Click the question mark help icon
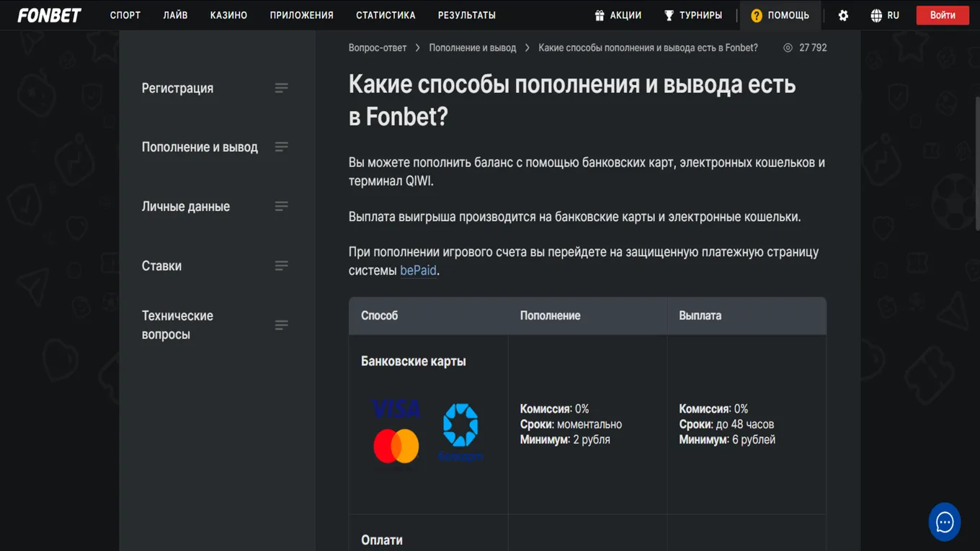 pyautogui.click(x=757, y=15)
